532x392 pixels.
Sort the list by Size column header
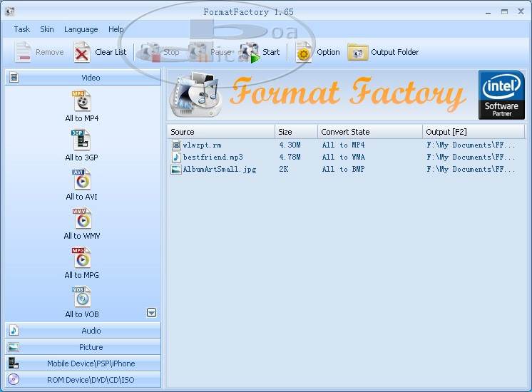[x=296, y=132]
